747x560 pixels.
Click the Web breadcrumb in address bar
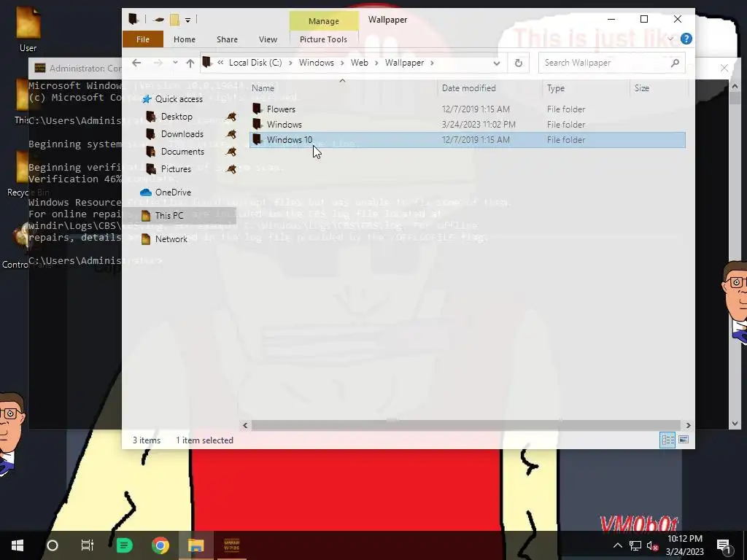pyautogui.click(x=359, y=63)
